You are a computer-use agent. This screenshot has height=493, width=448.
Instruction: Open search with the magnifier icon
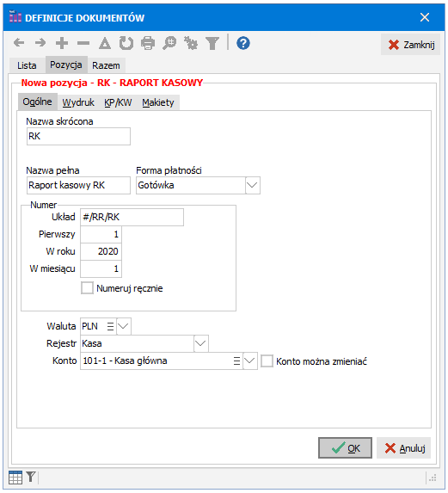[x=169, y=43]
